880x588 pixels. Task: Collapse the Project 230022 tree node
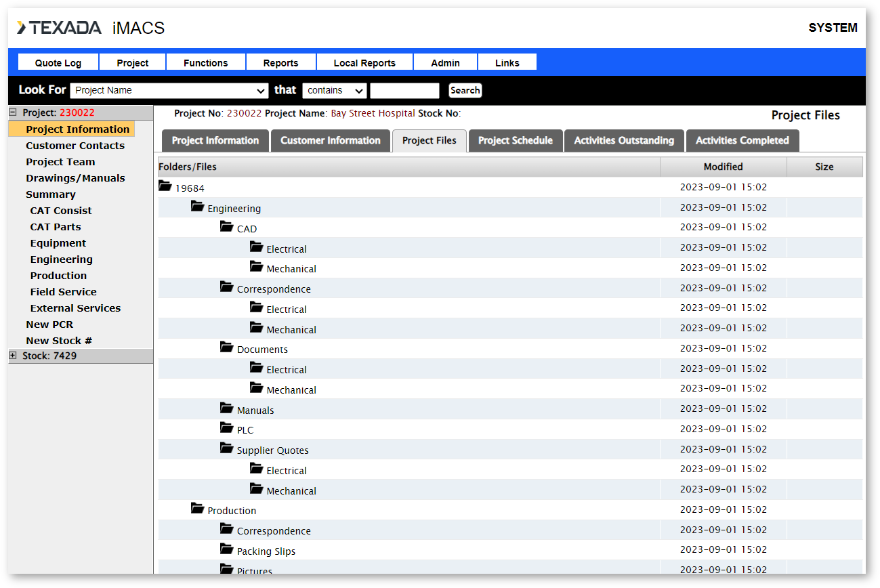pyautogui.click(x=13, y=112)
